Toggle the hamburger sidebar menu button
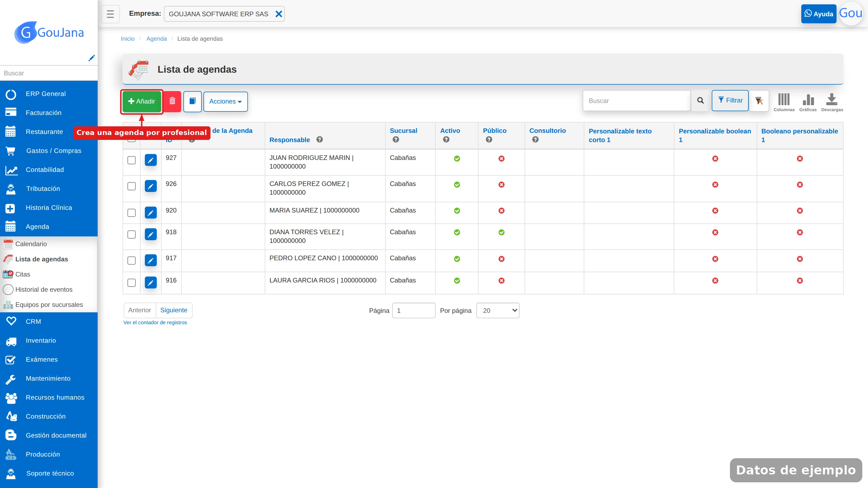 coord(110,14)
